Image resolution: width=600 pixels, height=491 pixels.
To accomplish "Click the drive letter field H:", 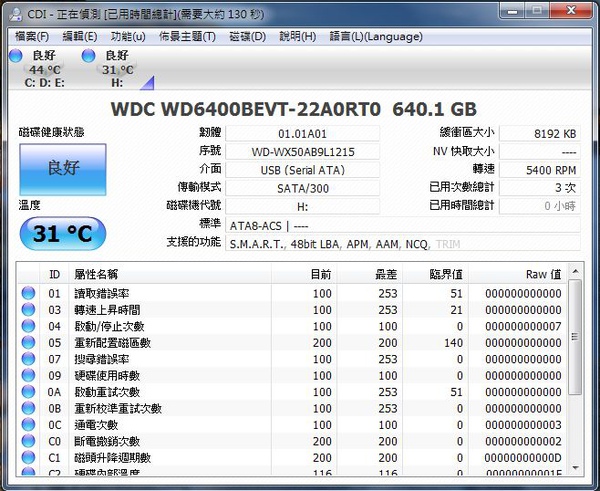I will tap(302, 207).
